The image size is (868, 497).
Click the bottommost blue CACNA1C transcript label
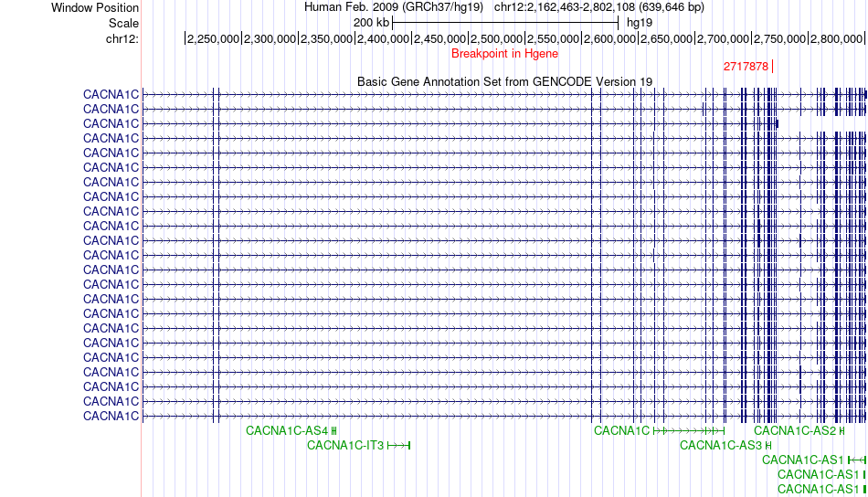point(111,416)
